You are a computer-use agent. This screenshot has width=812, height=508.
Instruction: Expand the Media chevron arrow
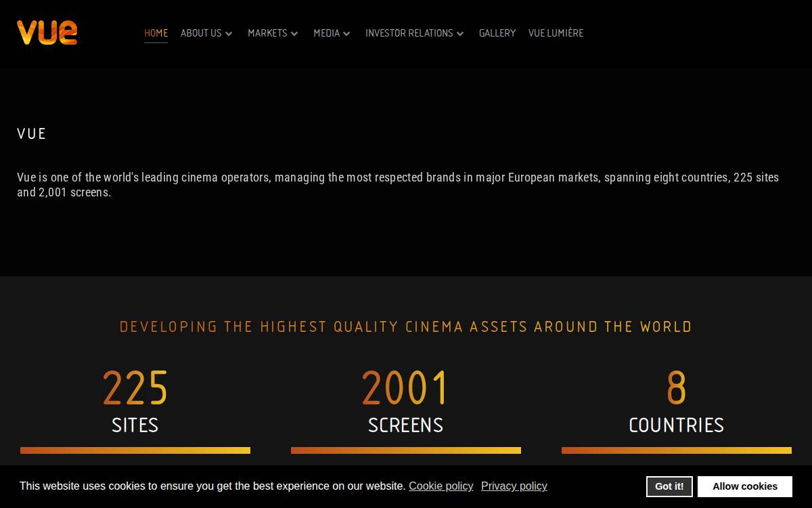346,34
